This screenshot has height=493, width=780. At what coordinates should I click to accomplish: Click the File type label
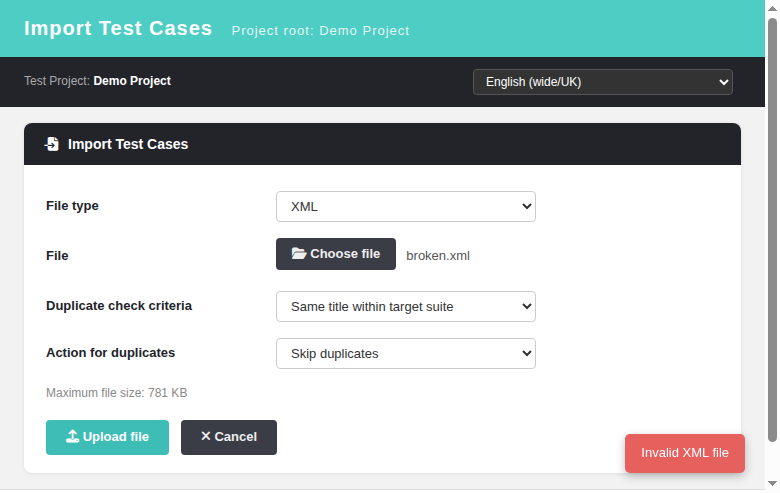(x=72, y=206)
